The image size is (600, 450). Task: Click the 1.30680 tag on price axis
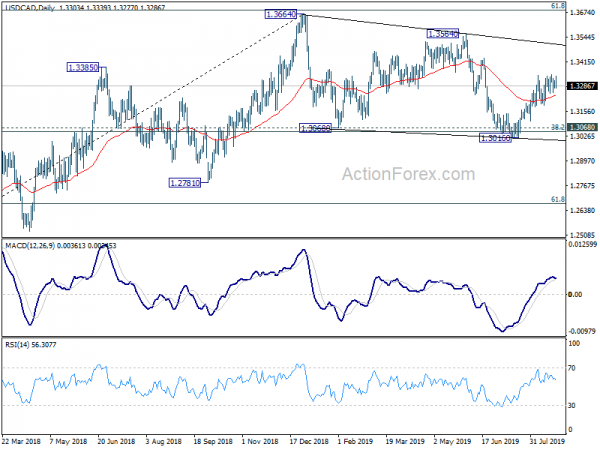pyautogui.click(x=582, y=127)
